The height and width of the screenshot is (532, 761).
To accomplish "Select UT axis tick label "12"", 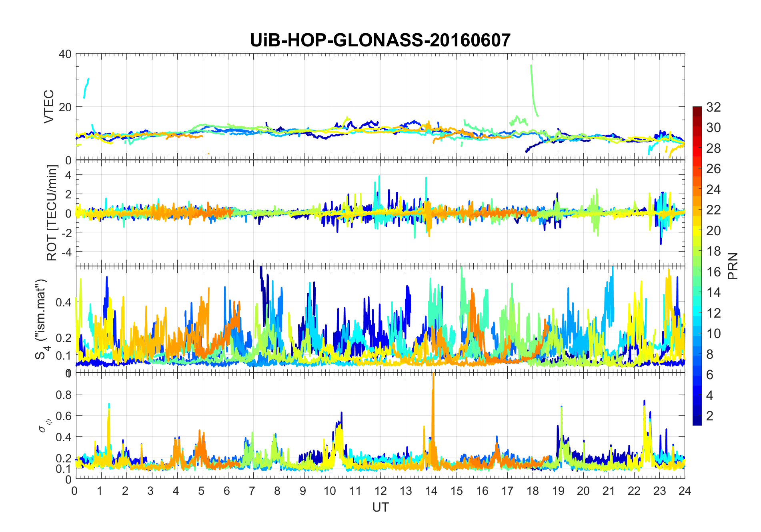I will coord(380,490).
